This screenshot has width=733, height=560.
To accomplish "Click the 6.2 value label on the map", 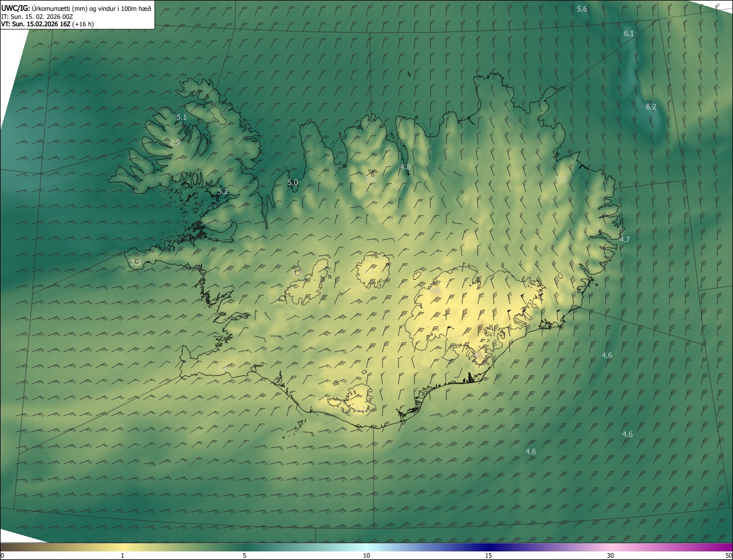I will click(651, 107).
